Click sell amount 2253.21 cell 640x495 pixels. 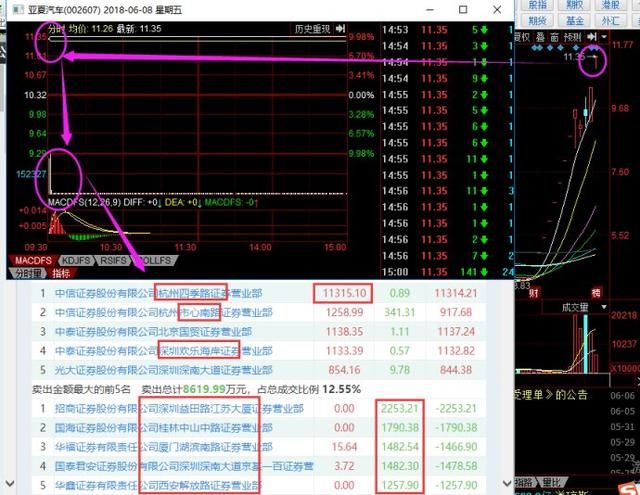coord(400,408)
